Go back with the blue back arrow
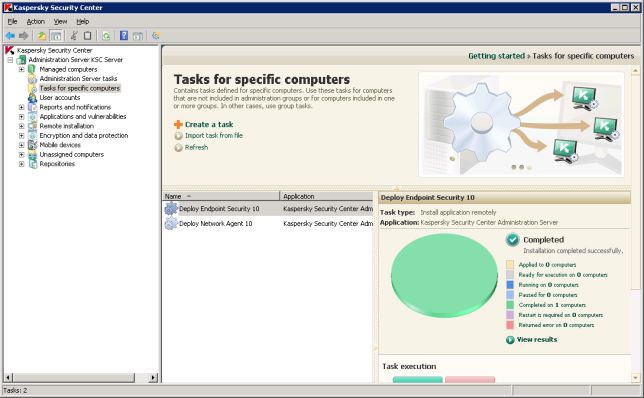Image resolution: width=644 pixels, height=398 pixels. (x=10, y=36)
